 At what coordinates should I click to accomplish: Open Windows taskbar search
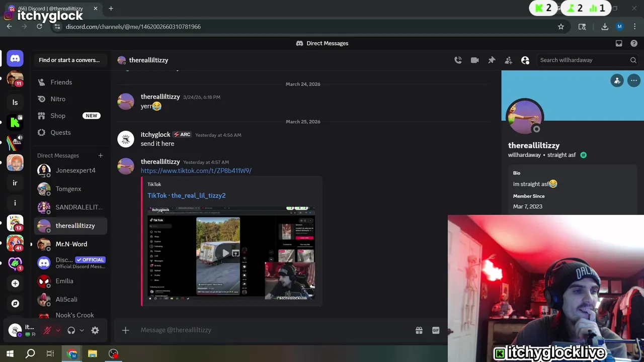point(30,353)
